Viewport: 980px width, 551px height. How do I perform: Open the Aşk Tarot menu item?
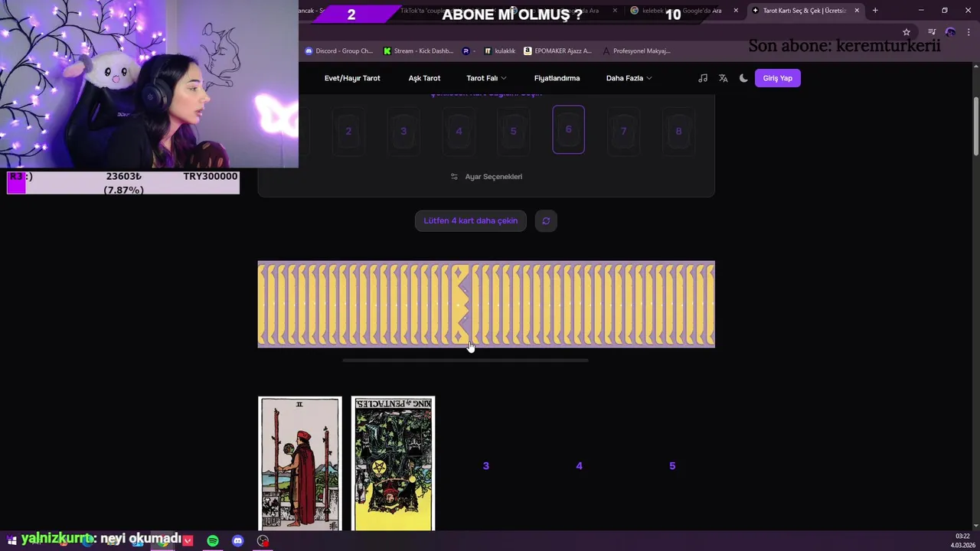tap(424, 78)
